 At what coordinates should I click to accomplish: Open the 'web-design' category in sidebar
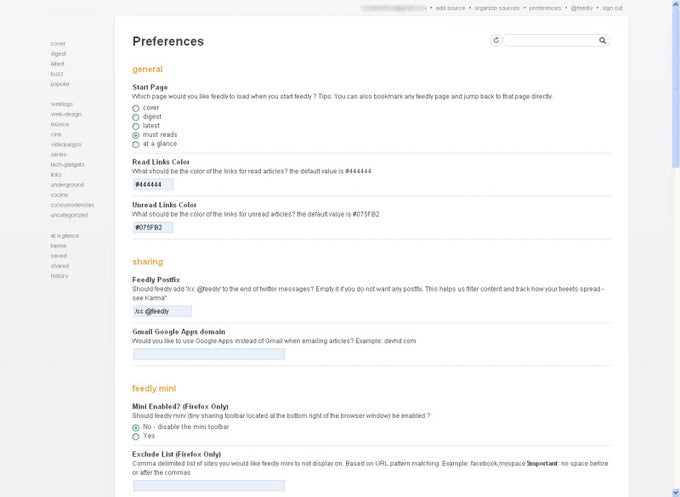tap(65, 114)
